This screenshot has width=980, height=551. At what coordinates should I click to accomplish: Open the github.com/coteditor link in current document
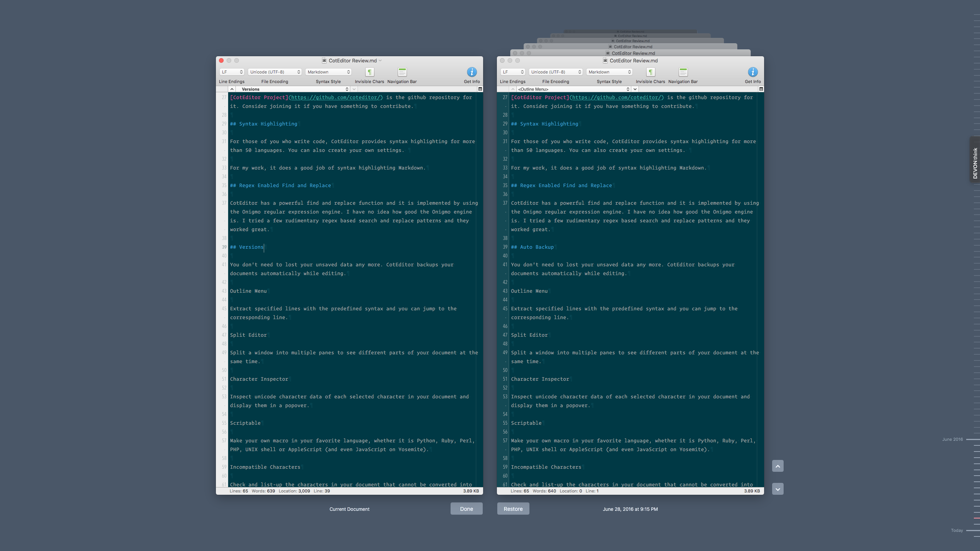click(335, 98)
